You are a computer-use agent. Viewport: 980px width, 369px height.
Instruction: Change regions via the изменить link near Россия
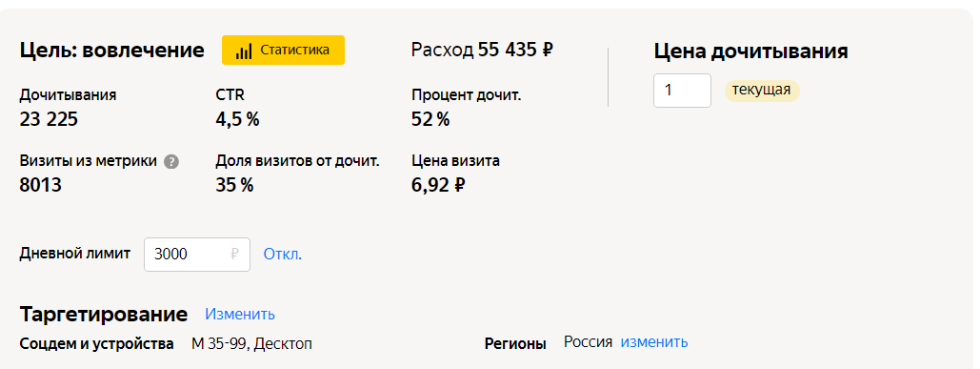click(653, 342)
